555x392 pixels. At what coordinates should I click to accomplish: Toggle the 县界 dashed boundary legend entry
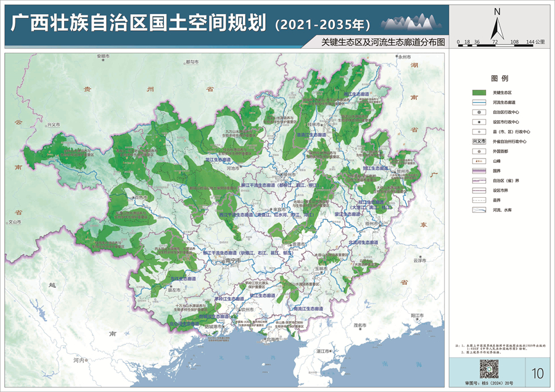tap(479, 199)
